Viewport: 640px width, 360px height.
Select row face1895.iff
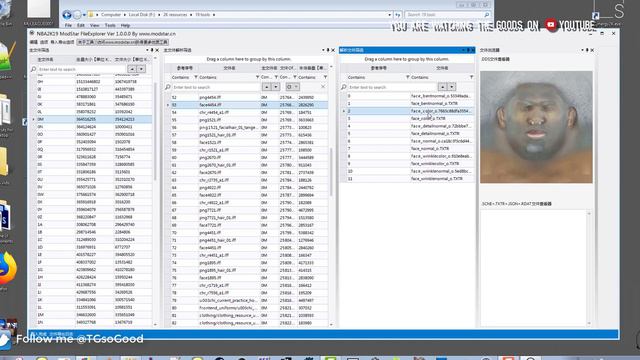click(x=249, y=278)
